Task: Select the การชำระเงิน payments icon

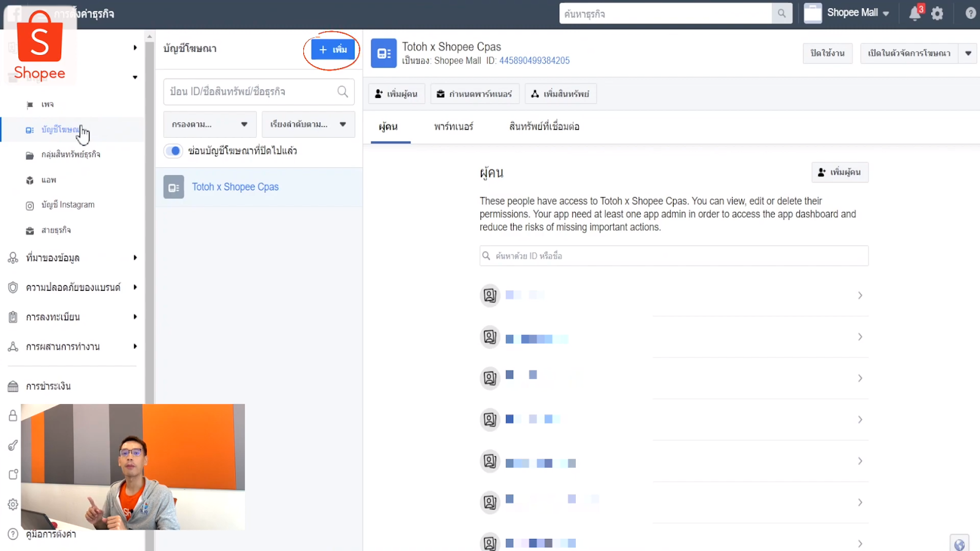Action: [12, 386]
